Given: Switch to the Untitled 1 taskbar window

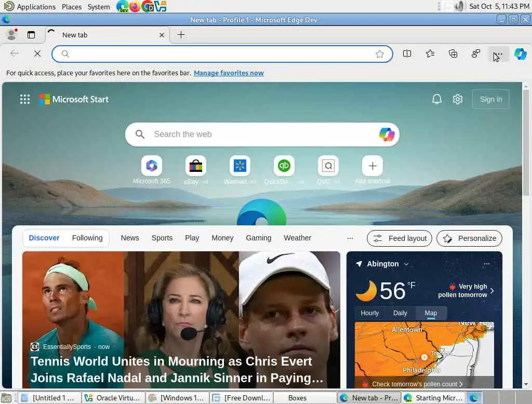Looking at the screenshot, I should [49, 398].
